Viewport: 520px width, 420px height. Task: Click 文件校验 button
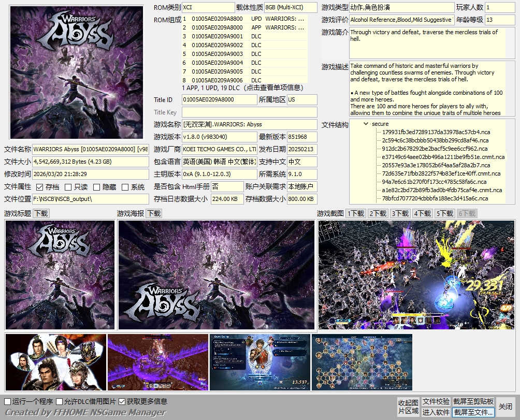(x=436, y=402)
